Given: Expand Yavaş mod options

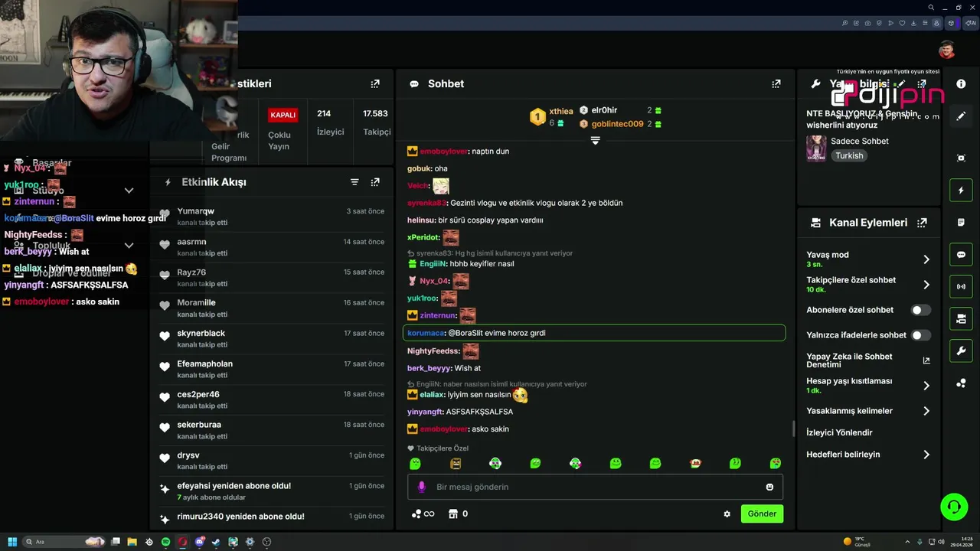Looking at the screenshot, I should click(x=926, y=259).
